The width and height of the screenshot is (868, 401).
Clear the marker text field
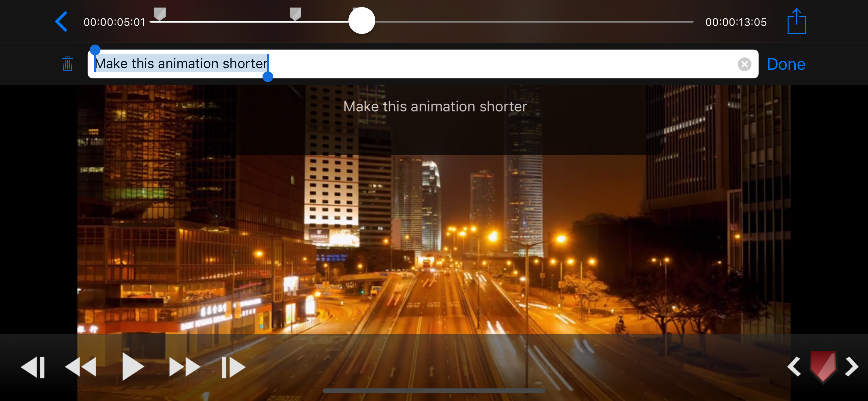click(744, 64)
